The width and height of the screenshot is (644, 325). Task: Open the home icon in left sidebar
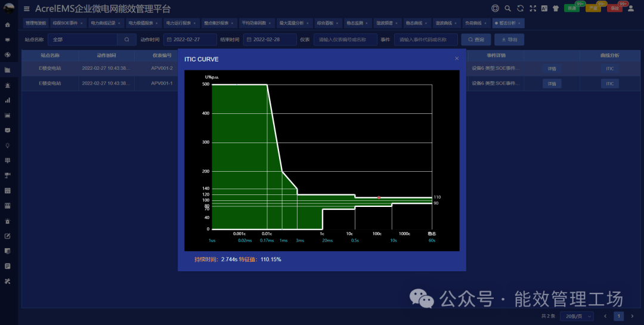[8, 25]
